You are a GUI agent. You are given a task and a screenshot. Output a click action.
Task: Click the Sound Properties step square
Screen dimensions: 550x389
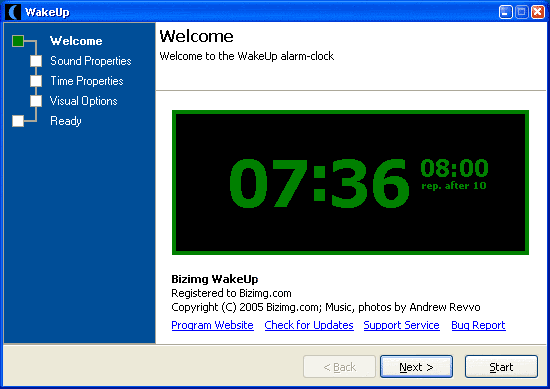36,61
